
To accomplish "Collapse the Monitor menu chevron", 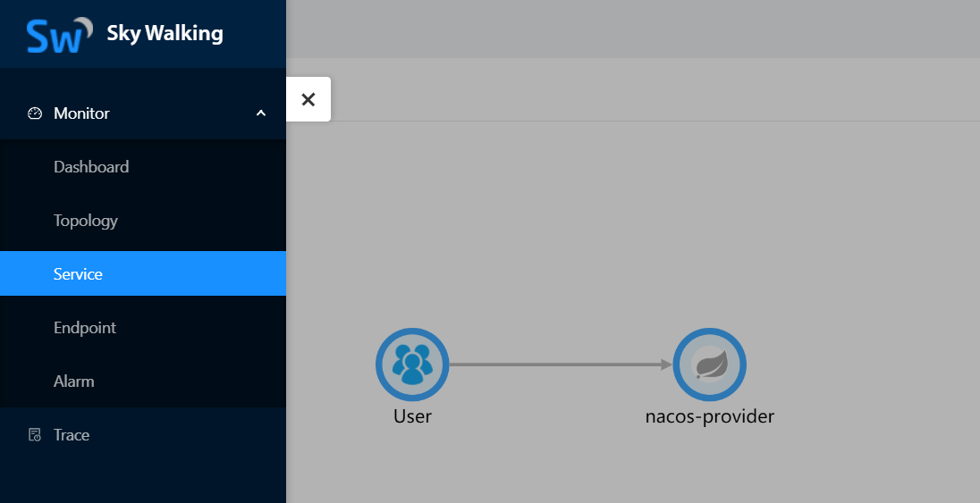I will (x=260, y=113).
